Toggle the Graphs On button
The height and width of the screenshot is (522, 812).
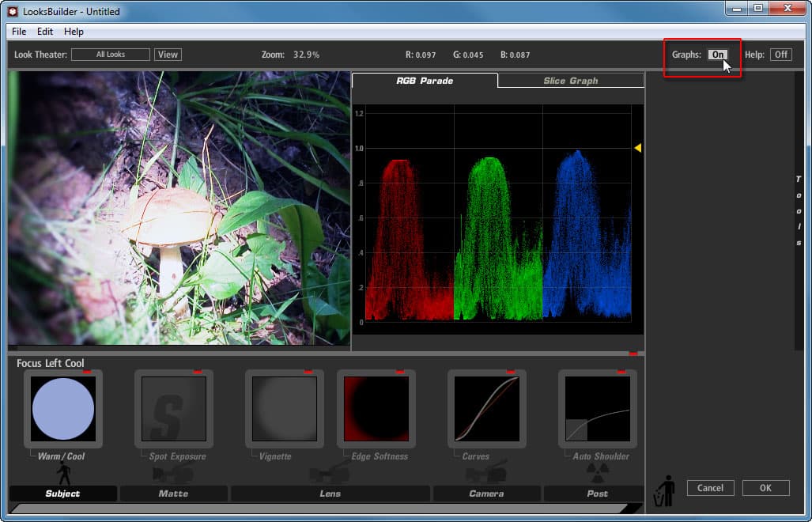coord(718,55)
